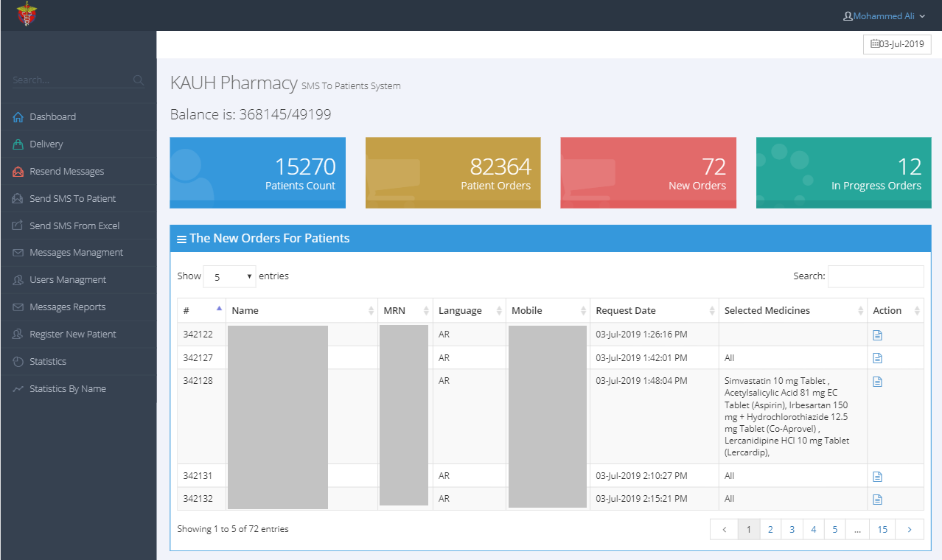Open Messages Managment page
Screen dimensions: 942x560
tap(78, 253)
